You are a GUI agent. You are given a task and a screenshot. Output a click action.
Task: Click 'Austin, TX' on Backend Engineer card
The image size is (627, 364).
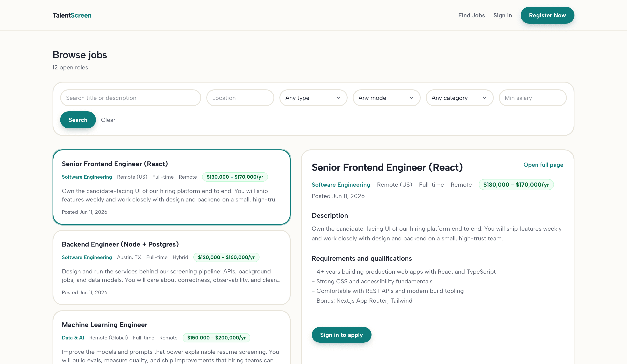coord(129,257)
